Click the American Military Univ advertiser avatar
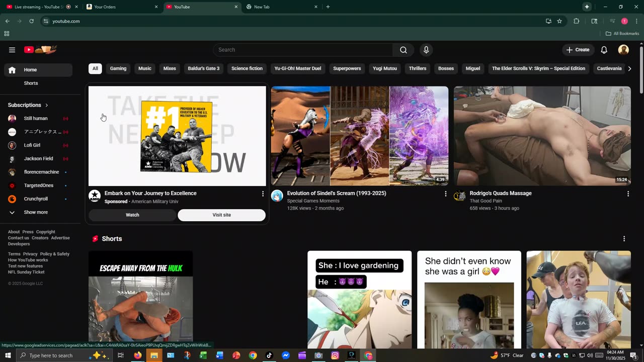This screenshot has width=644, height=362. (95, 196)
